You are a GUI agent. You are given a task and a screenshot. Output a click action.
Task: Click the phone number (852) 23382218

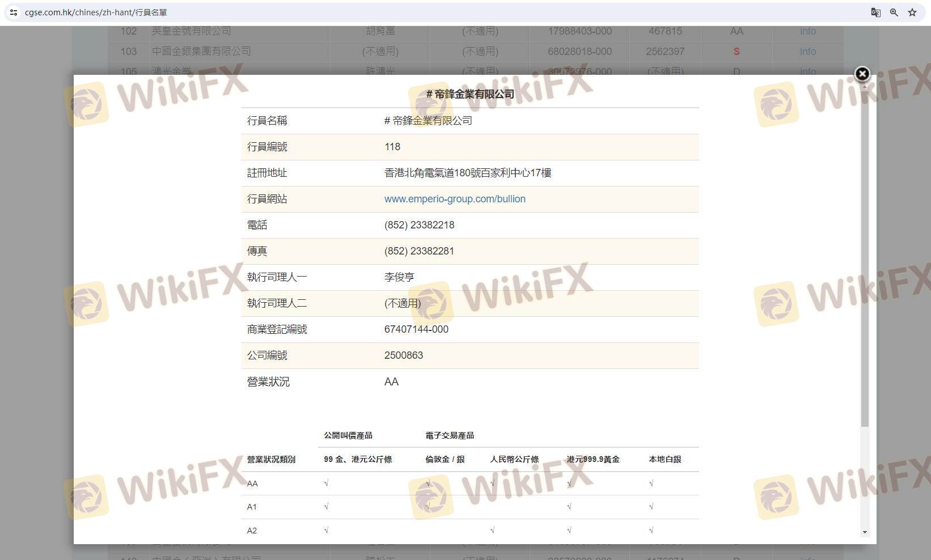click(x=419, y=225)
